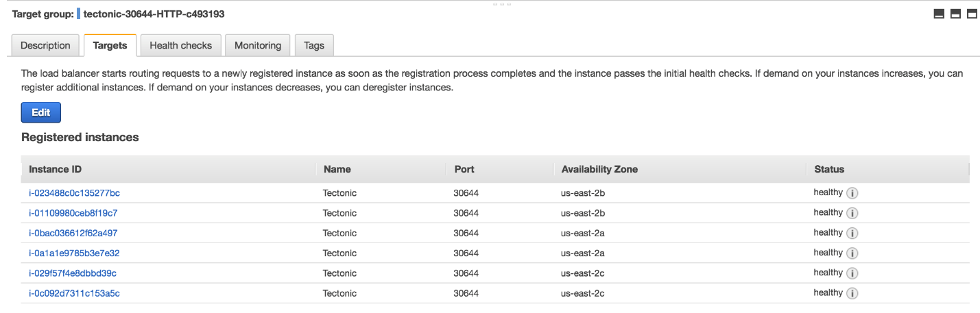Open the Description tab

[45, 46]
